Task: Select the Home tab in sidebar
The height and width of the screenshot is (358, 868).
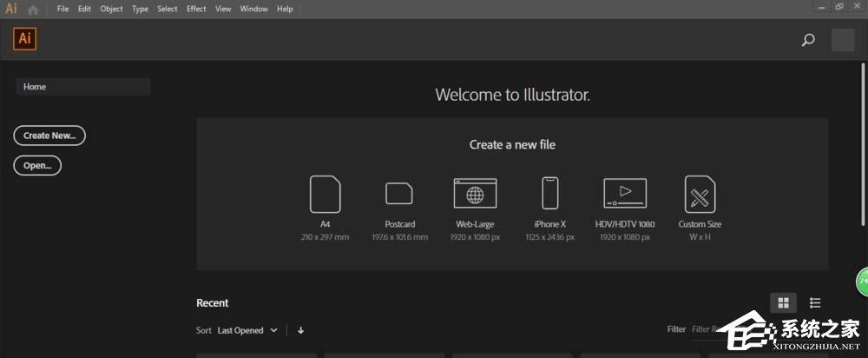Action: [x=83, y=86]
